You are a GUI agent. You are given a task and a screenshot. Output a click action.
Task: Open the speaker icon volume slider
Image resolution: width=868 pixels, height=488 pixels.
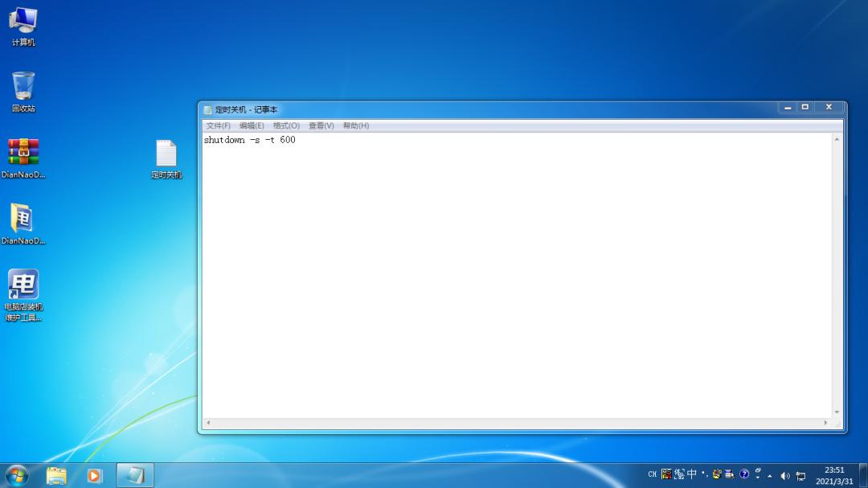pyautogui.click(x=784, y=475)
